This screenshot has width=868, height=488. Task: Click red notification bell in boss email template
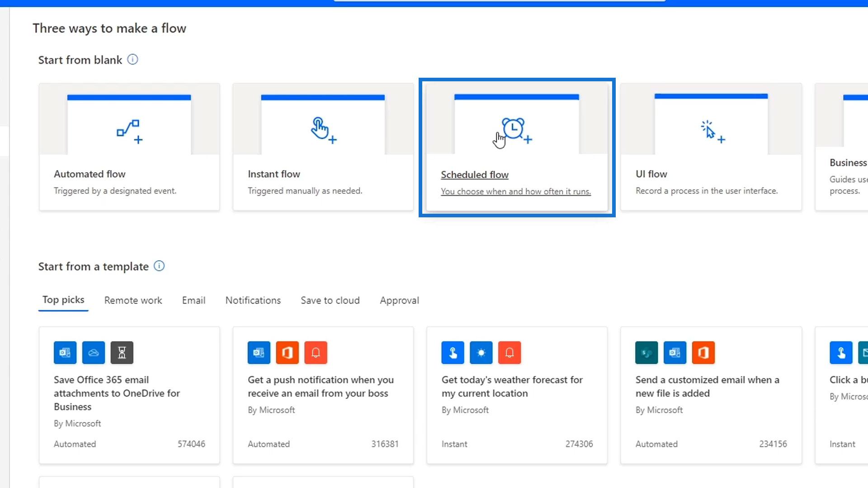pyautogui.click(x=316, y=352)
